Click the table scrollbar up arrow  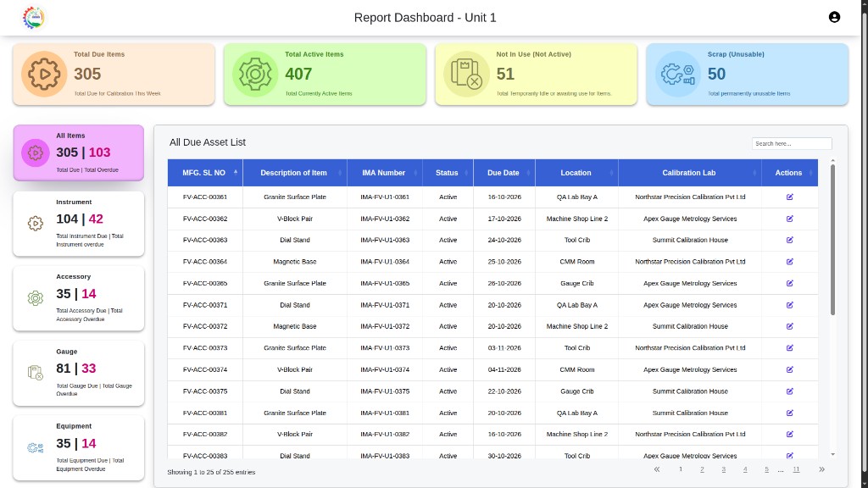832,160
